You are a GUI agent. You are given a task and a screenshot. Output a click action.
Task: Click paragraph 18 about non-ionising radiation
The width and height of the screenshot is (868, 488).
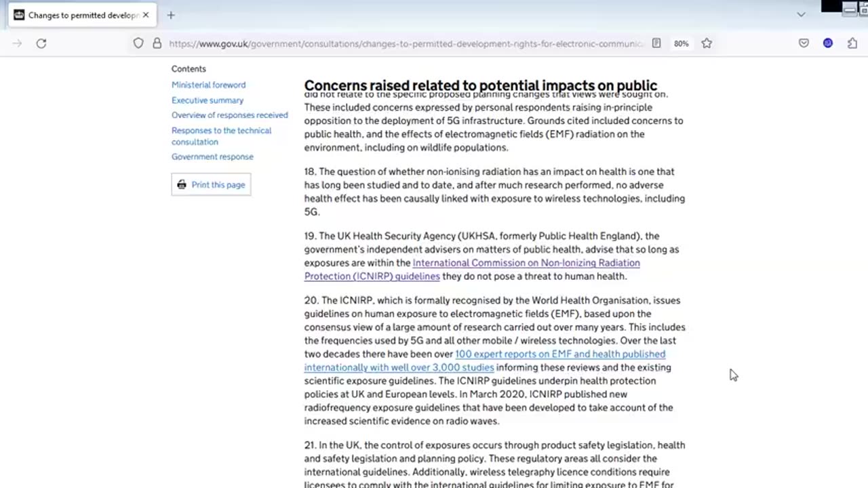click(494, 192)
